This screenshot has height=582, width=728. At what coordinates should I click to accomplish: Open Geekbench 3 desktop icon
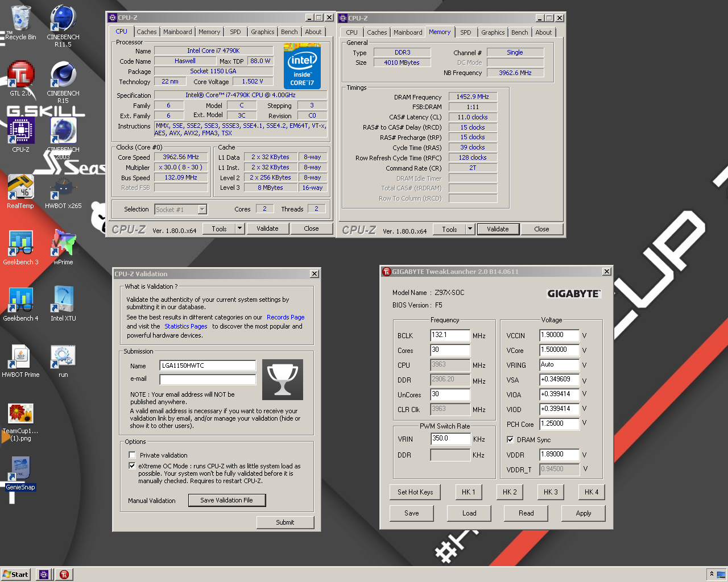20,248
